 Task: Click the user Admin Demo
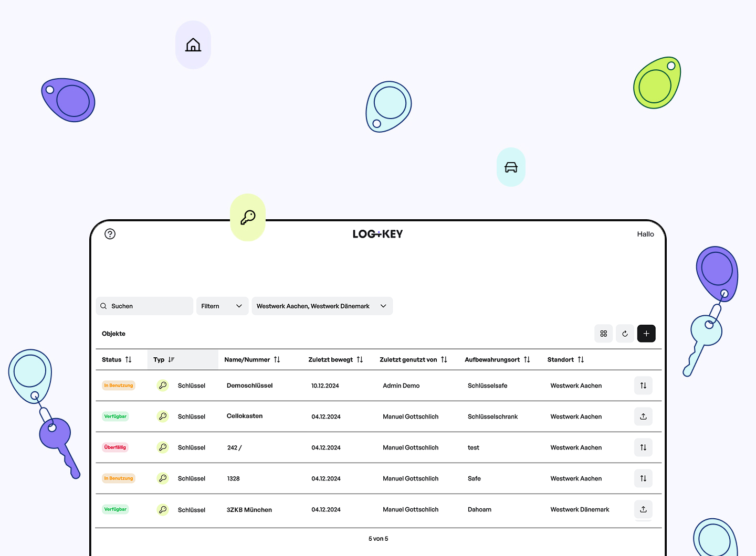(x=401, y=386)
